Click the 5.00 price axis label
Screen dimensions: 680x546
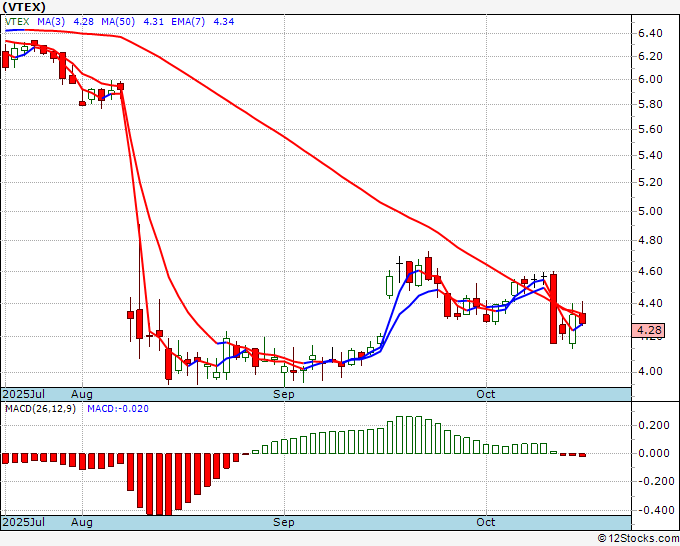click(x=651, y=211)
